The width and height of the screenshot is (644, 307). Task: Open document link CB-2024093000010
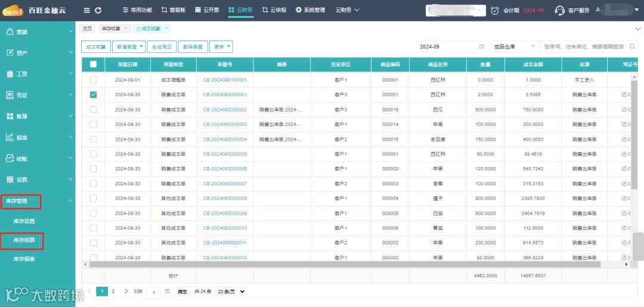pos(225,228)
